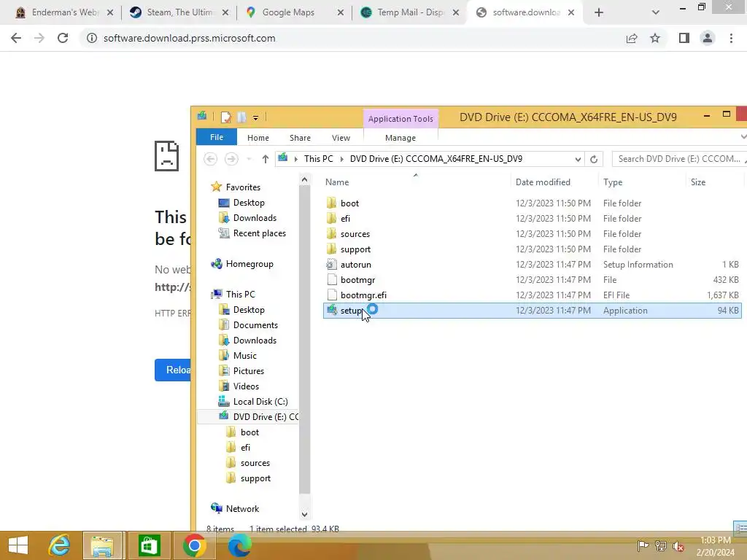Open Local Disk (C:) in navigation pane
The height and width of the screenshot is (560, 747).
(x=260, y=402)
